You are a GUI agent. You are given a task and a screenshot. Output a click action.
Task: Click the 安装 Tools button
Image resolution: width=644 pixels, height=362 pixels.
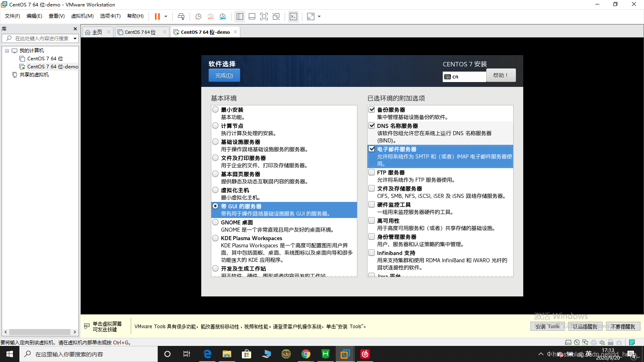[547, 327]
